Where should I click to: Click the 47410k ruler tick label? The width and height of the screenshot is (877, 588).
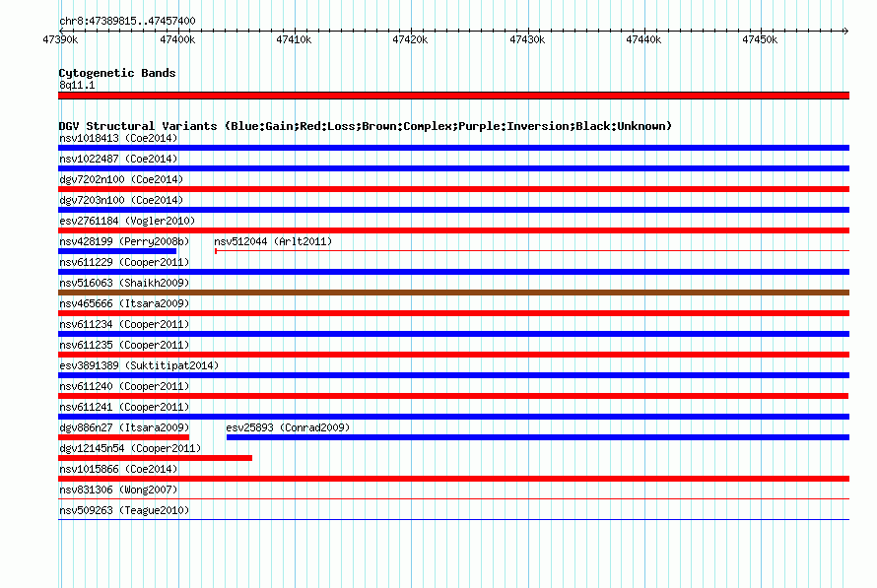point(294,39)
